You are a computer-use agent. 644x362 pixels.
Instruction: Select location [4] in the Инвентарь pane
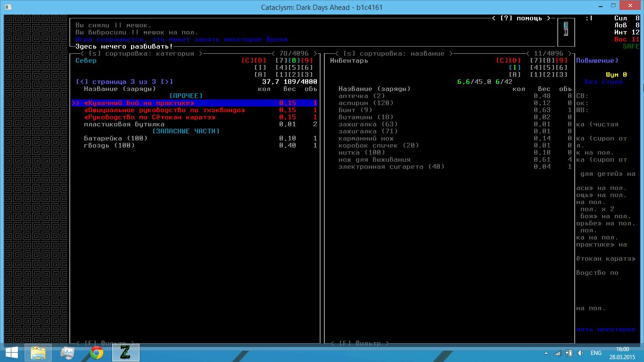coord(536,68)
